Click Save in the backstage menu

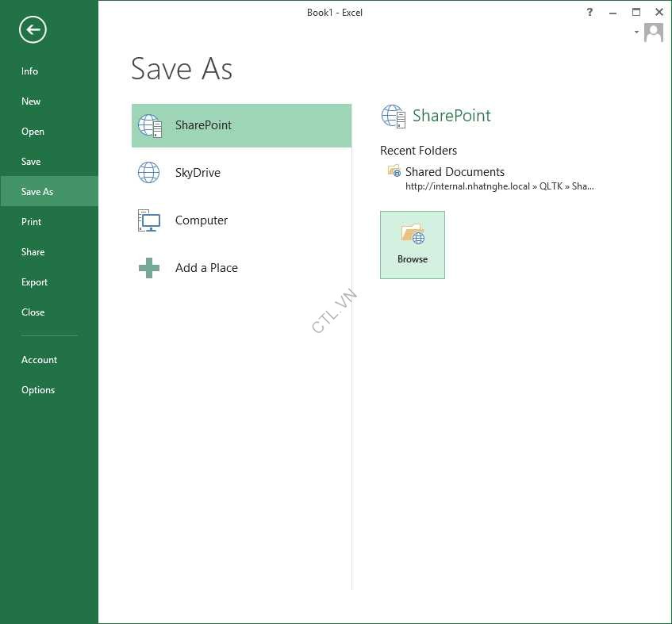click(x=31, y=162)
